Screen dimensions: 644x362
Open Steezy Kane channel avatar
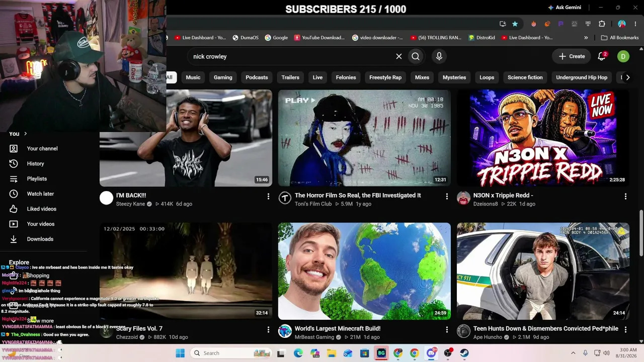pyautogui.click(x=107, y=198)
